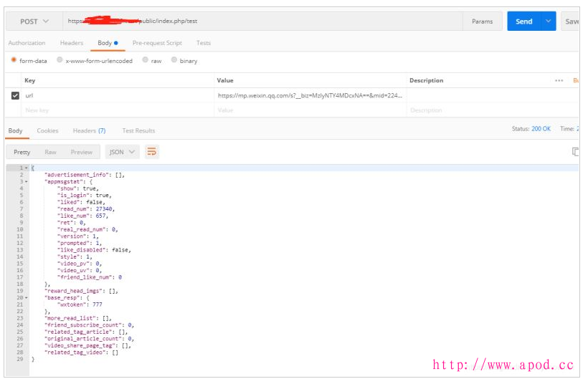Edit the url key cell
Viewport: 588px width, 384px height.
point(118,95)
